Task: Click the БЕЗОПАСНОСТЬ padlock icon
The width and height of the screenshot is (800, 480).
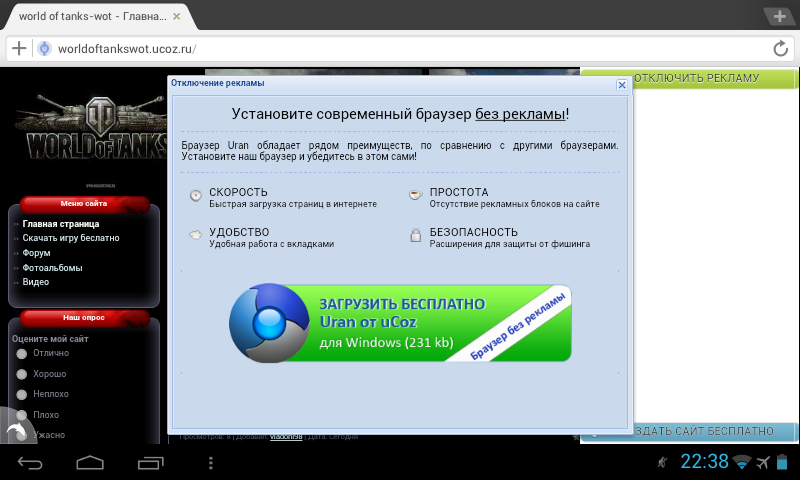Action: (x=416, y=235)
